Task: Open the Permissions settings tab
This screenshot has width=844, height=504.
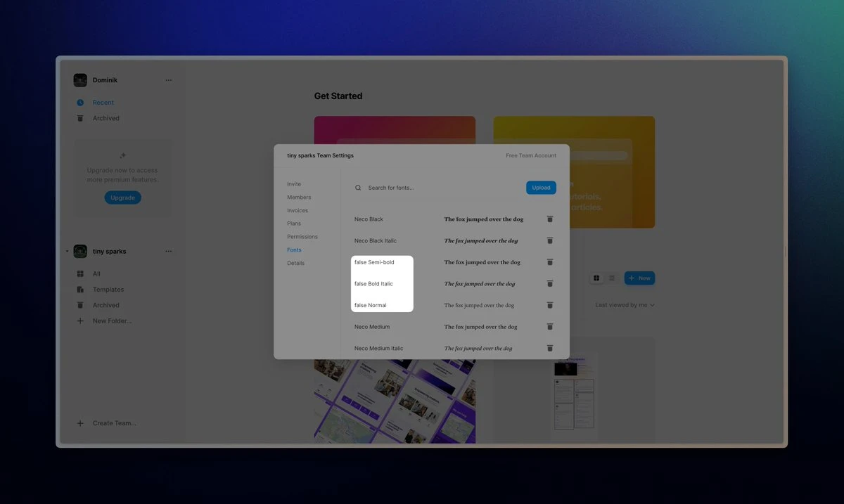Action: coord(302,237)
